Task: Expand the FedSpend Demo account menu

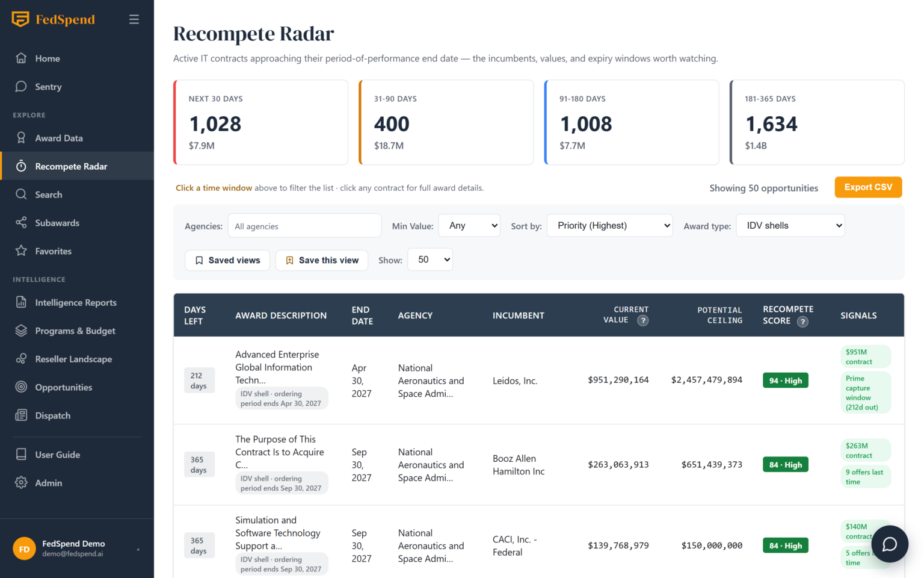Action: [77, 548]
